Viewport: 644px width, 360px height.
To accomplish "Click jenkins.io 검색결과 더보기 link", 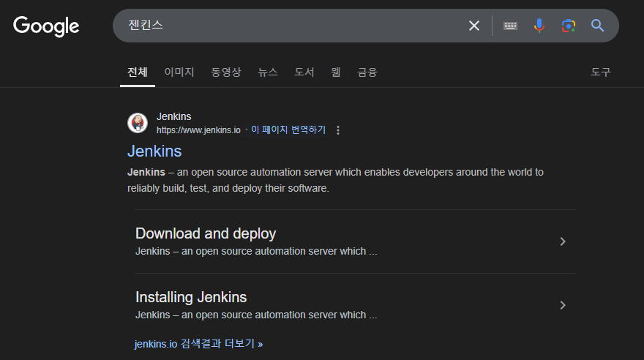I will point(199,344).
